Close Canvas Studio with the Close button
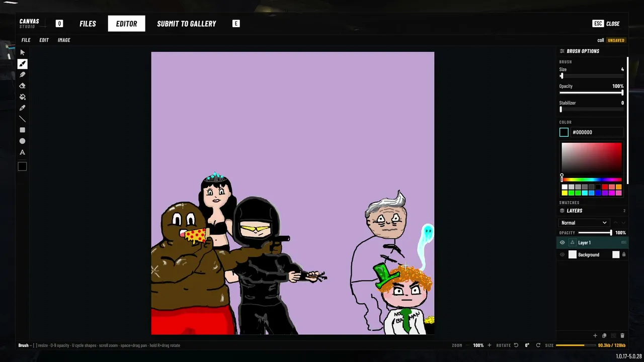The width and height of the screenshot is (644, 362). pyautogui.click(x=606, y=24)
